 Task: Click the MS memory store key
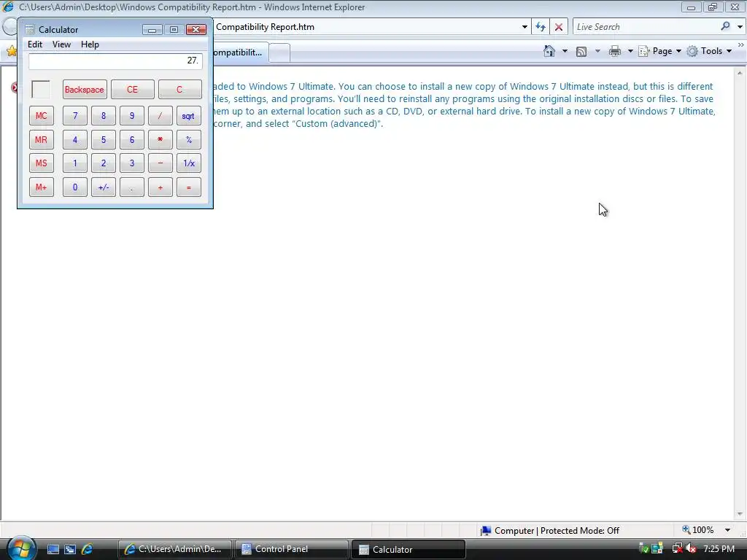coord(42,163)
